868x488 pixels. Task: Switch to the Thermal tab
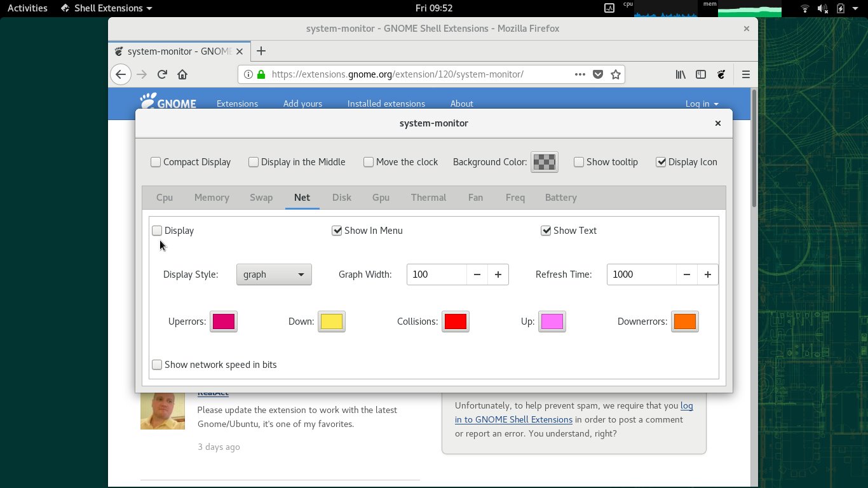[x=428, y=198]
